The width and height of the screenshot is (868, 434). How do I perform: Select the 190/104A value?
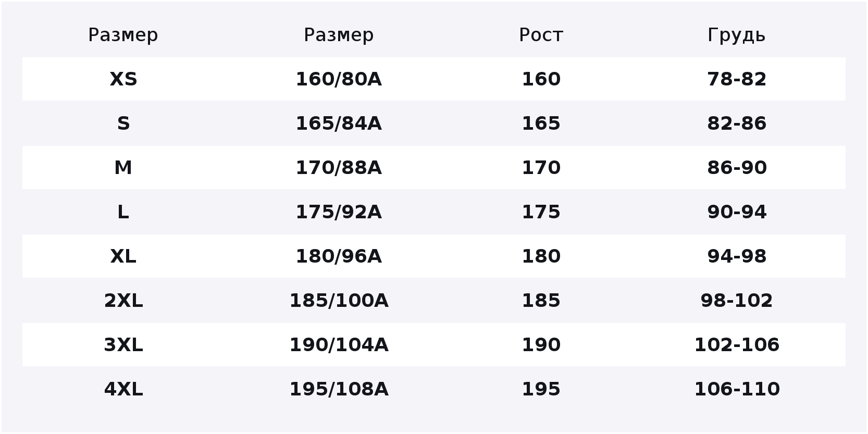click(x=339, y=345)
